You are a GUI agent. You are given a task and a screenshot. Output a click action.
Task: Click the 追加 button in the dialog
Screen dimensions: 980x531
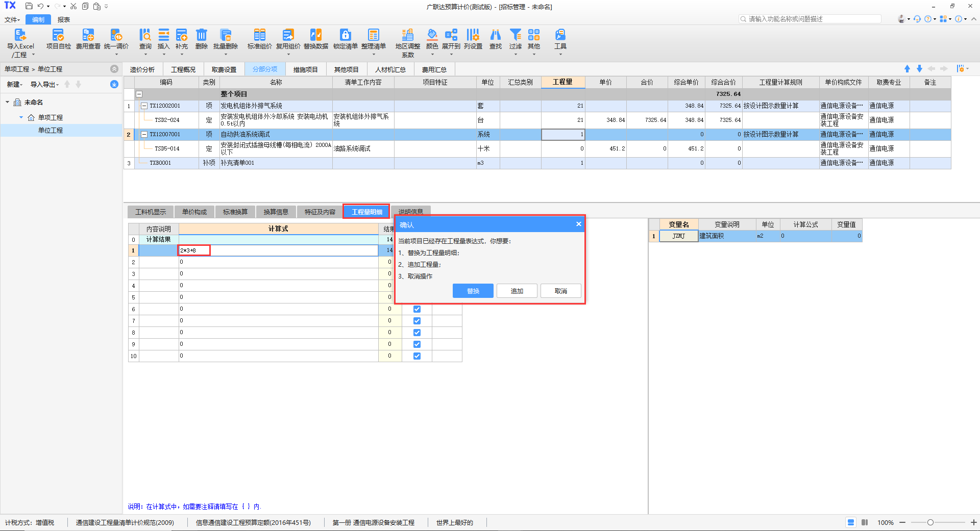[517, 291]
